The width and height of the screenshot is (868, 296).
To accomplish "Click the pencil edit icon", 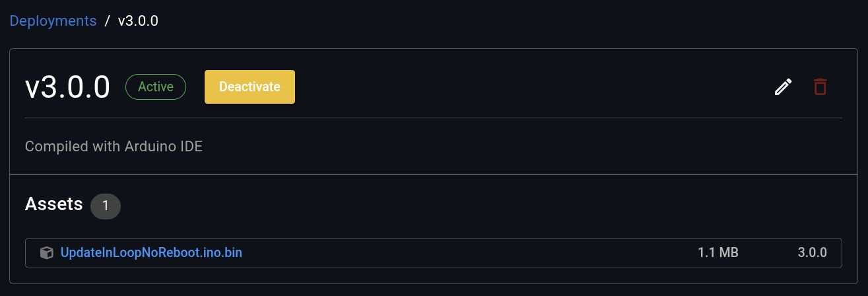I will (783, 87).
